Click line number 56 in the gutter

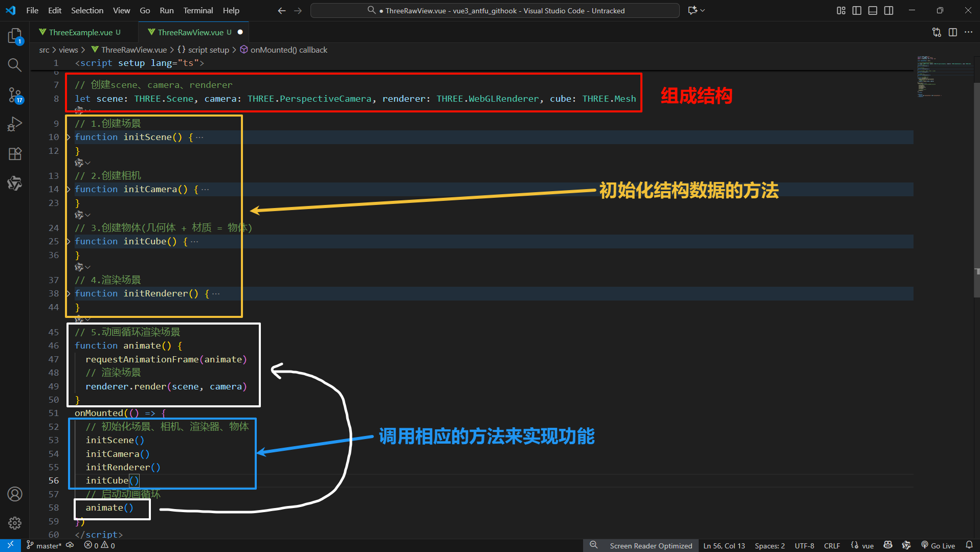pyautogui.click(x=54, y=480)
